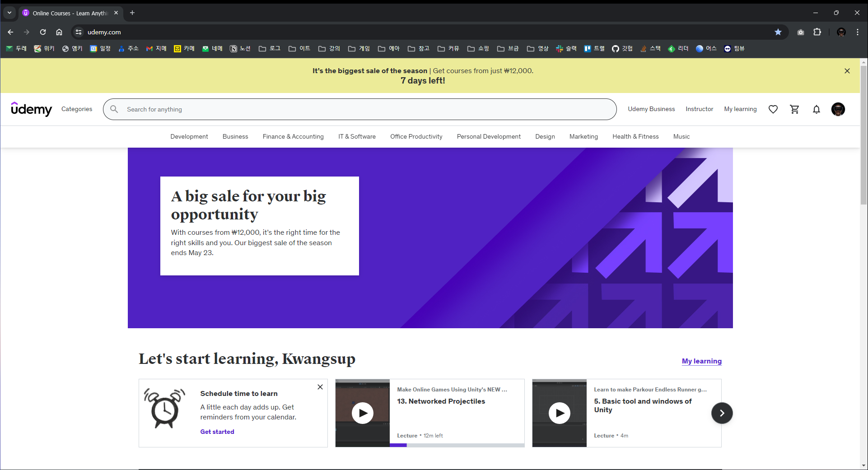Open My learning in header
This screenshot has width=868, height=470.
point(741,109)
